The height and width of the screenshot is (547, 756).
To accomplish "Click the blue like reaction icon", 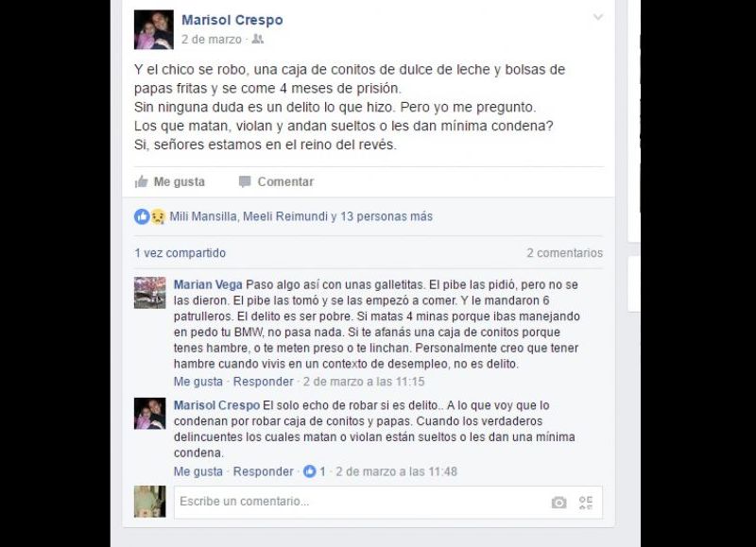I will (142, 217).
